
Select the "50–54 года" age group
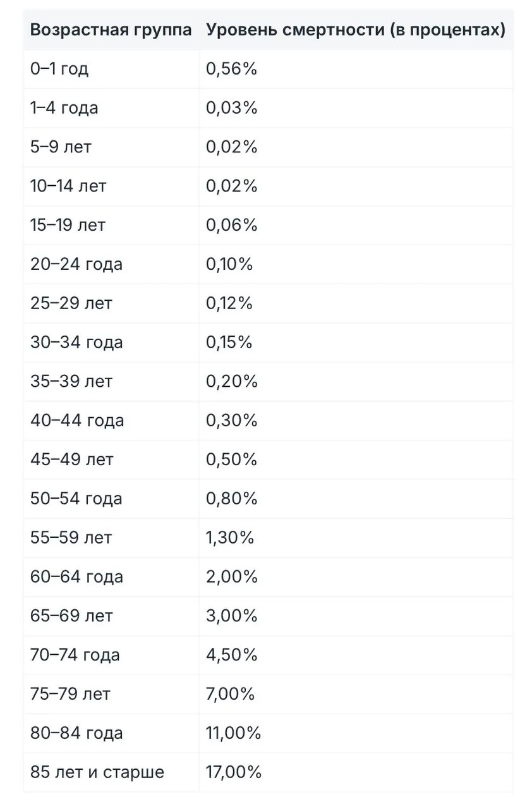[x=76, y=499]
